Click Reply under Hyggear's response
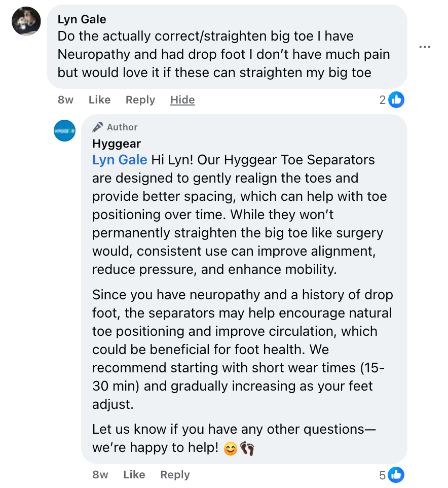The width and height of the screenshot is (448, 488). [x=175, y=475]
